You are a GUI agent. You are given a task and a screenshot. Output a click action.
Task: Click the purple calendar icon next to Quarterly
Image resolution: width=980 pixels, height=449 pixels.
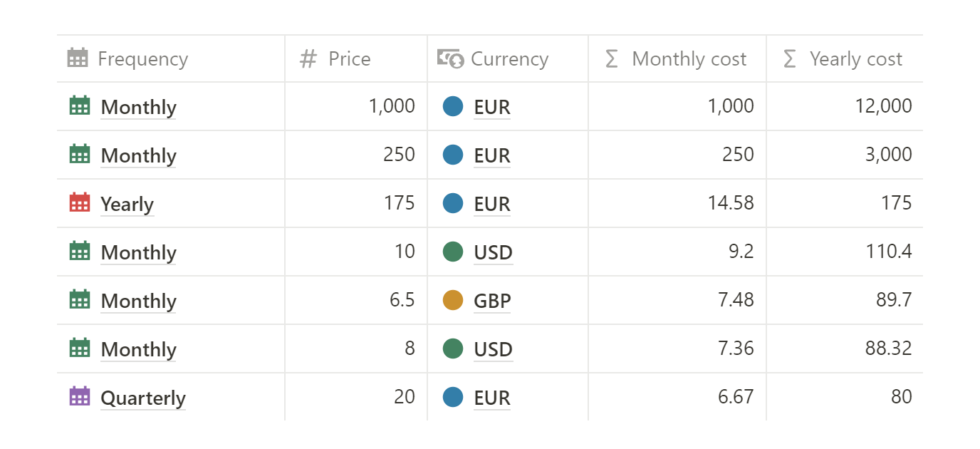click(x=80, y=396)
